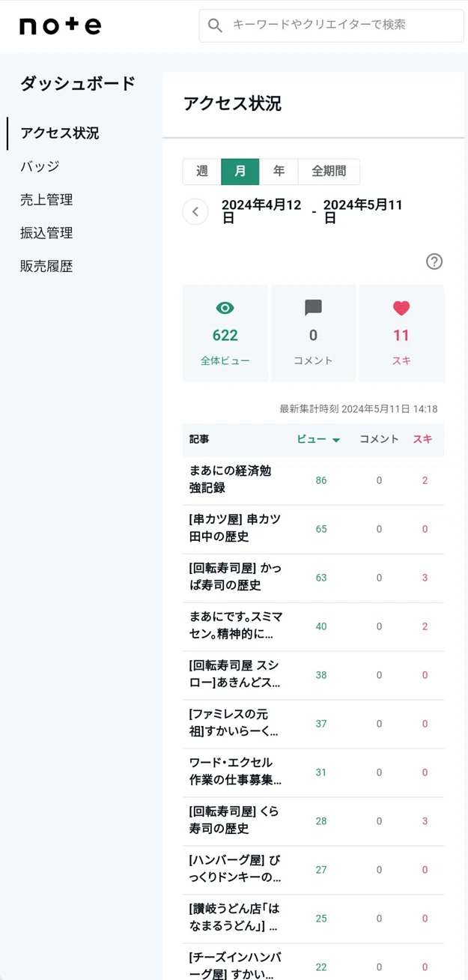The height and width of the screenshot is (980, 468).
Task: Sort by スキ column header
Action: 422,439
